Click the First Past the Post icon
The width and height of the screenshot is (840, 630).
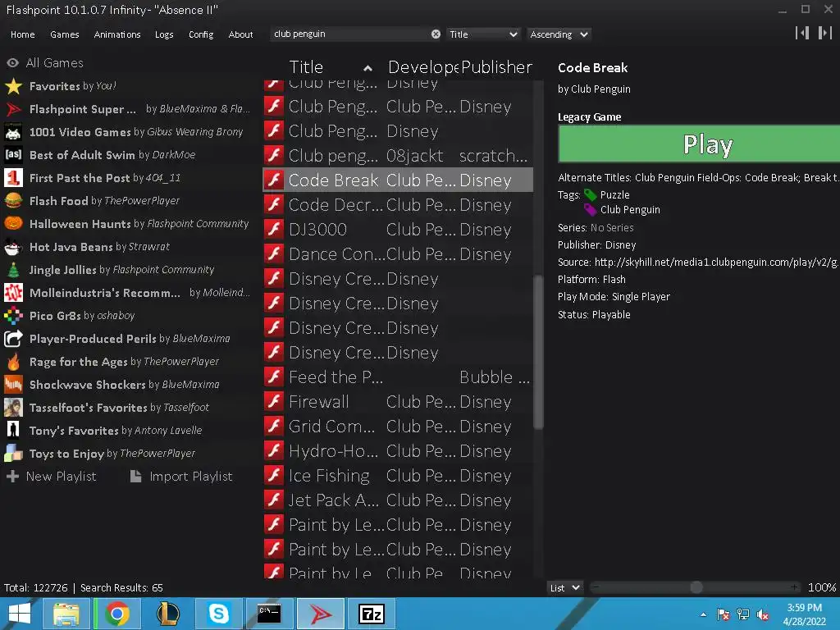tap(13, 178)
